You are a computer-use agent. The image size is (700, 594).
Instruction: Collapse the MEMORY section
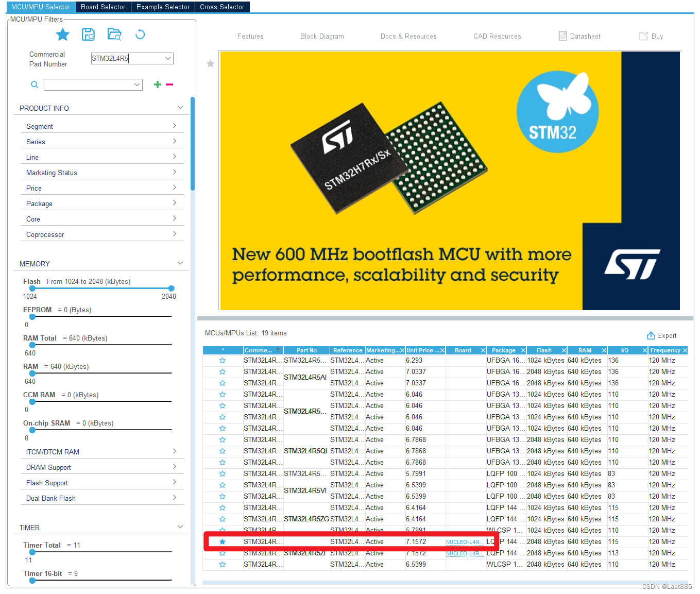180,263
